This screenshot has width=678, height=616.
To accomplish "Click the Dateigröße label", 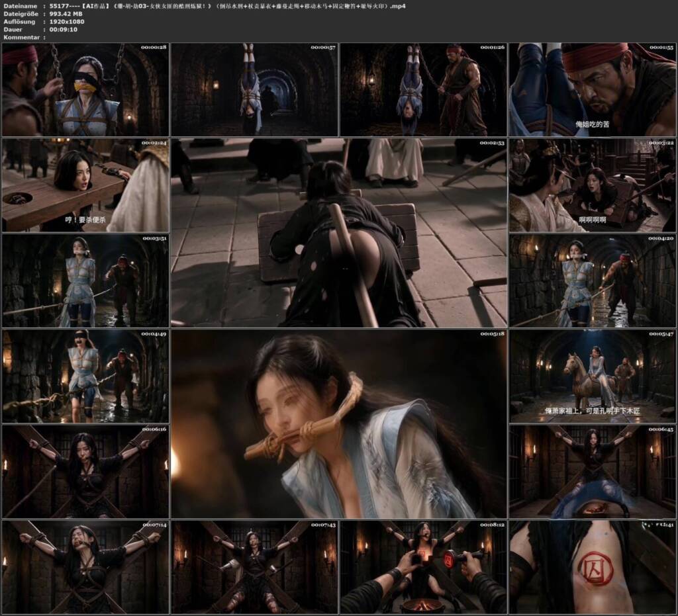I will coord(22,14).
